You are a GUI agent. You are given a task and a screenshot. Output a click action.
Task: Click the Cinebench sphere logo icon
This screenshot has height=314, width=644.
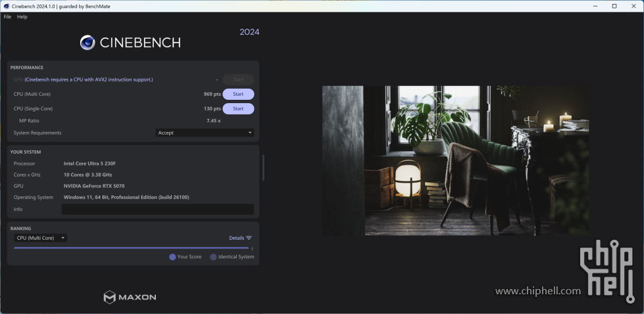(x=87, y=43)
